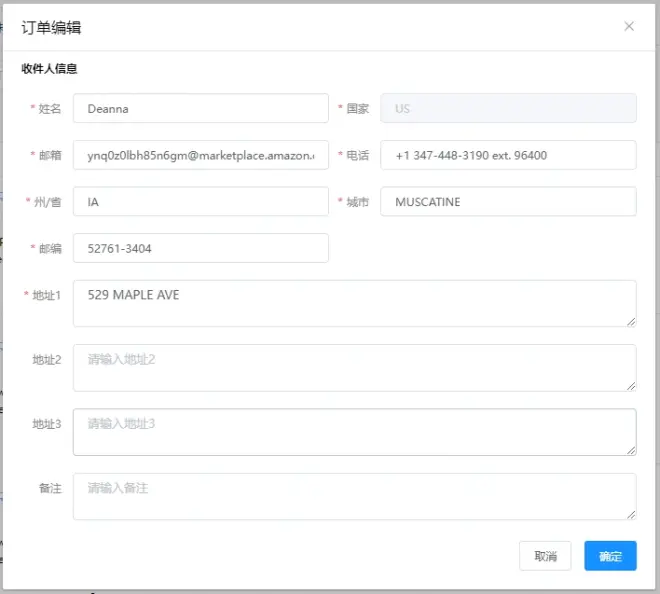Click the 电话 phone number field
This screenshot has width=660, height=594.
coord(508,155)
